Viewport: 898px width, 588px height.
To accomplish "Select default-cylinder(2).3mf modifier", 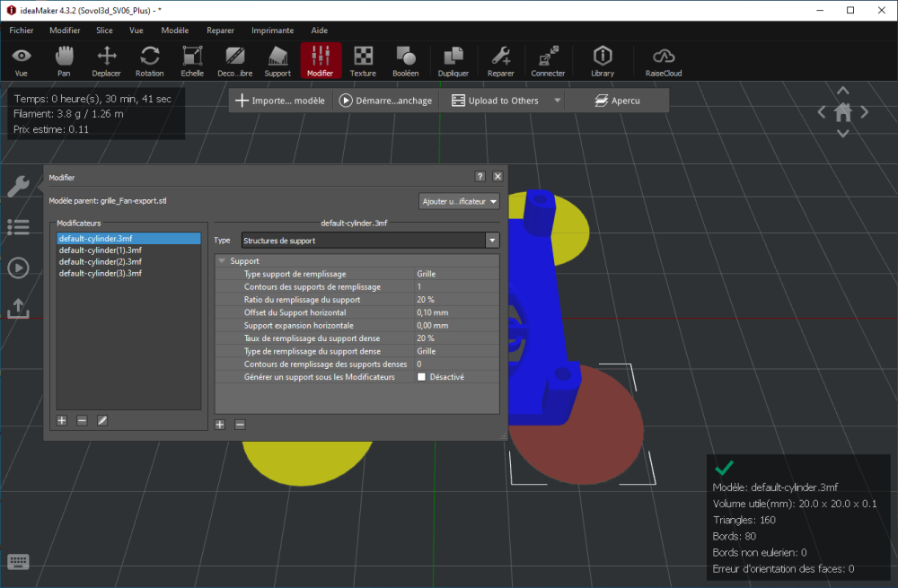I will pos(128,261).
